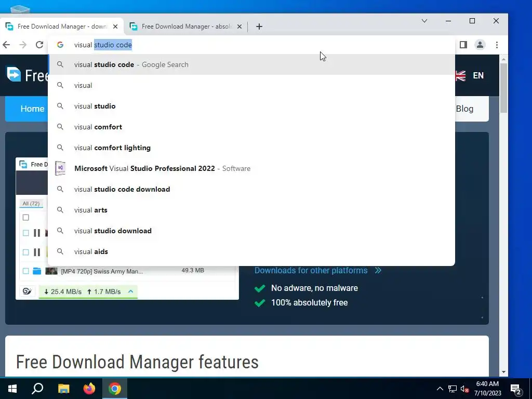Click the browser forward arrow
Image resolution: width=532 pixels, height=399 pixels.
click(x=23, y=45)
